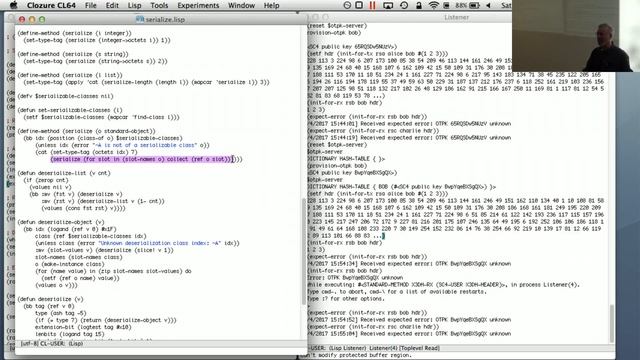Screen dimensions: 640x360
Task: Open the Time Machine status menu
Action: pos(404,5)
